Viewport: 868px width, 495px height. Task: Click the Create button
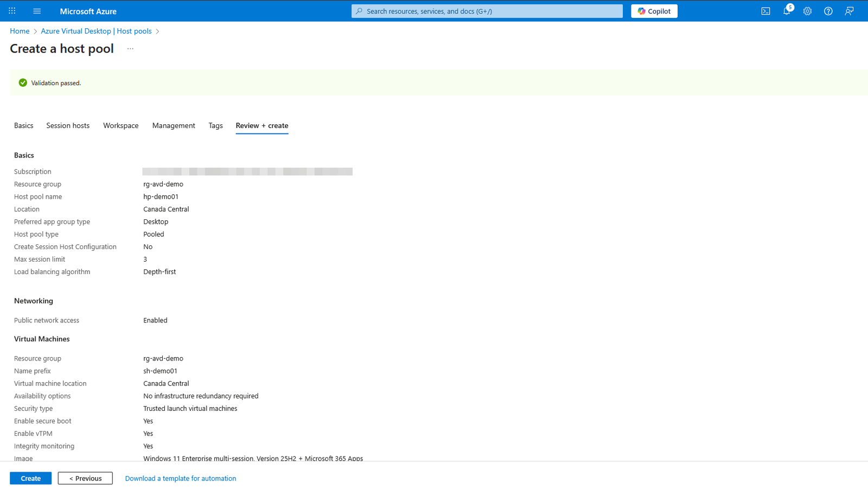point(30,478)
